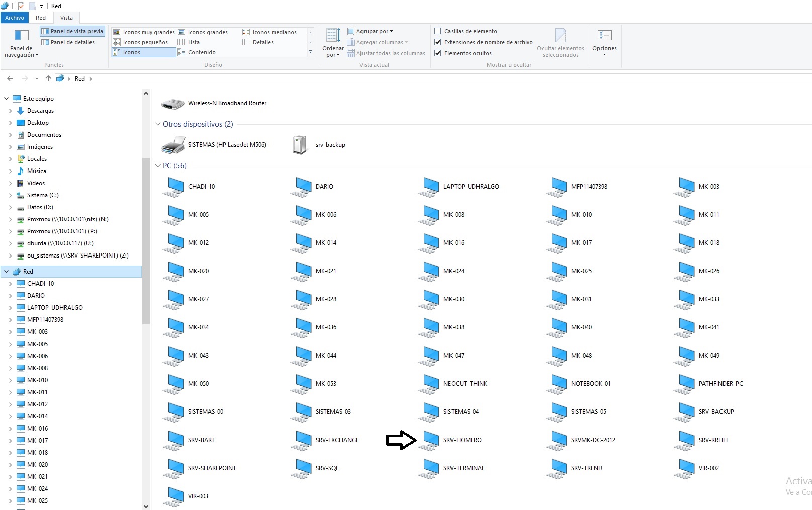Viewport: 812px width, 510px height.
Task: Expand Sistema (C:) in the navigation tree
Action: pyautogui.click(x=11, y=195)
